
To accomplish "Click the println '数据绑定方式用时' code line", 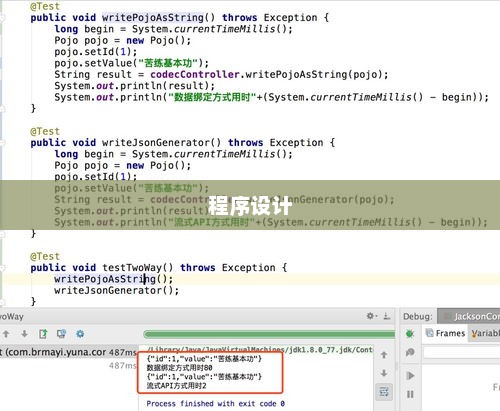I will (272, 97).
